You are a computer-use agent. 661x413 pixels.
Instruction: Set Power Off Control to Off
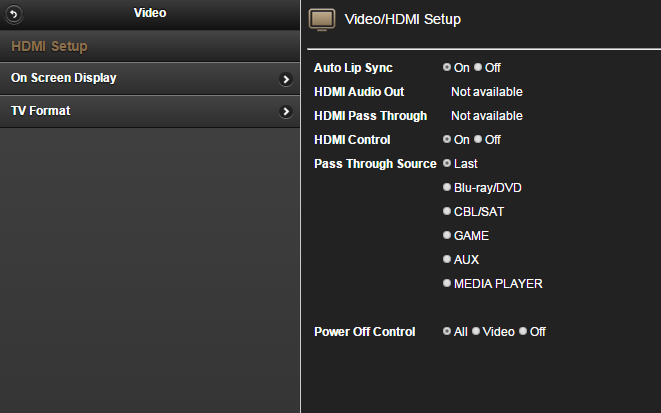523,331
